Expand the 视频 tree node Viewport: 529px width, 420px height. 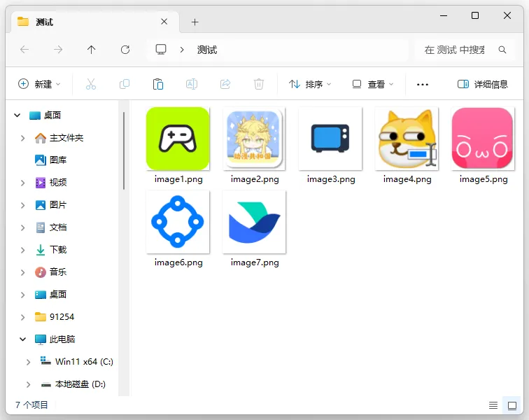click(x=22, y=183)
